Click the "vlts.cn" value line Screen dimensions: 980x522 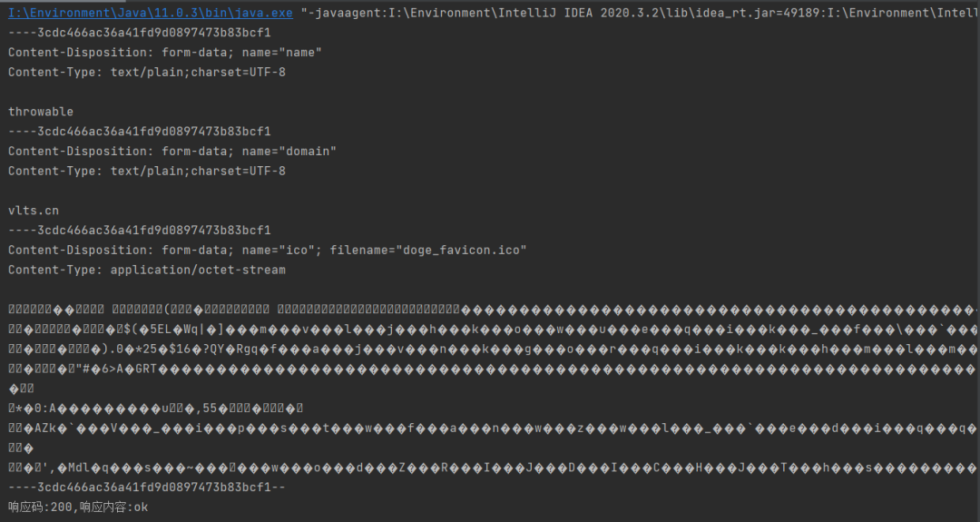point(34,211)
